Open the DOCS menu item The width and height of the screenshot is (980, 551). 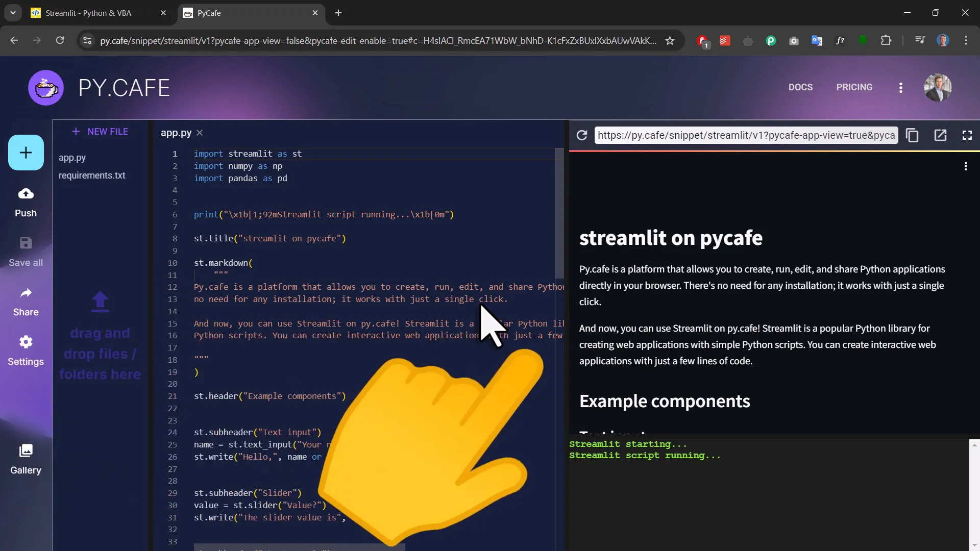coord(800,87)
